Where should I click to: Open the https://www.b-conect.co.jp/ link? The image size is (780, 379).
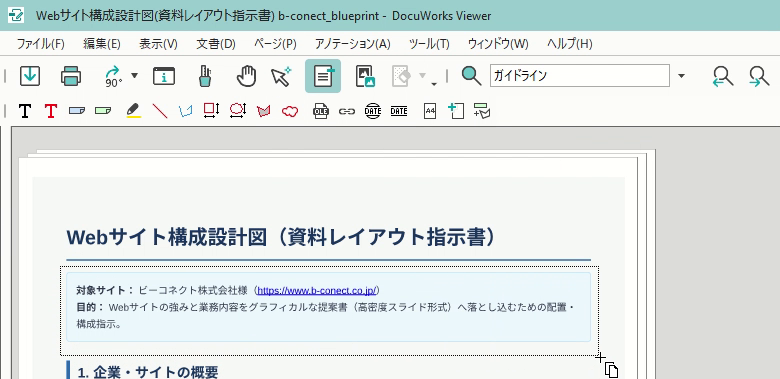[x=317, y=290]
